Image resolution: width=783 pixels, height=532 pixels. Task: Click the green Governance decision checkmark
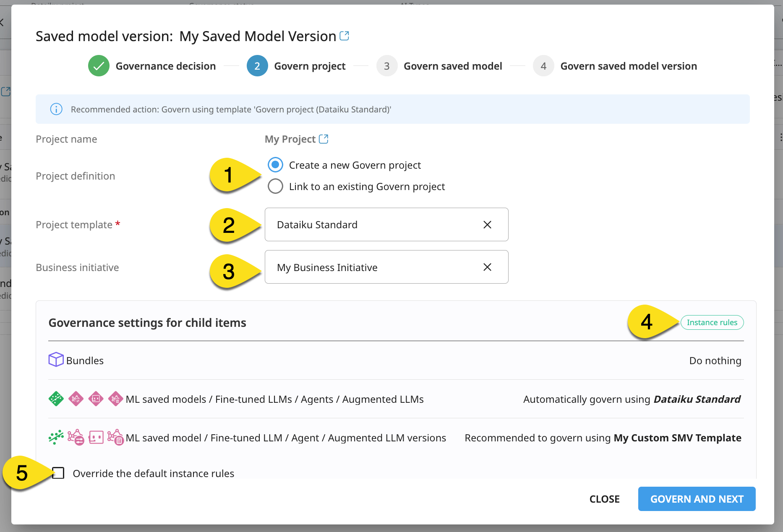pyautogui.click(x=99, y=65)
